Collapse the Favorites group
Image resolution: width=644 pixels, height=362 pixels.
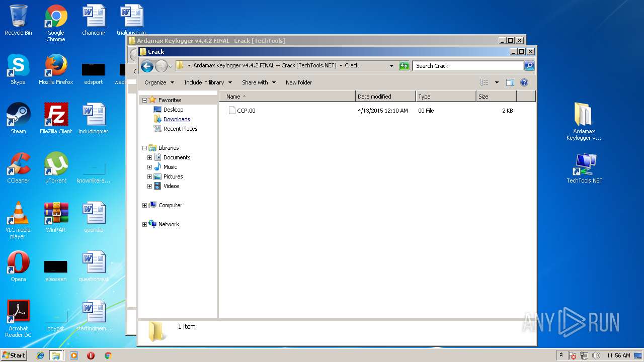[x=144, y=100]
